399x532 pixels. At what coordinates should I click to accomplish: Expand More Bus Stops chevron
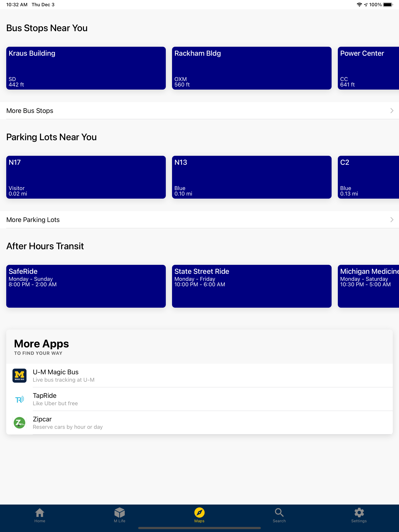tap(392, 111)
